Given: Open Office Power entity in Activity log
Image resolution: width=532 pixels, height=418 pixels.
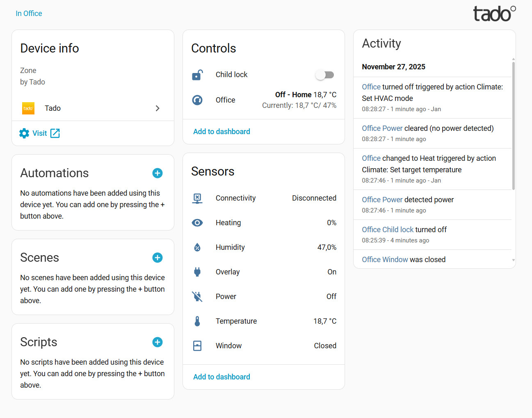Looking at the screenshot, I should [x=382, y=128].
